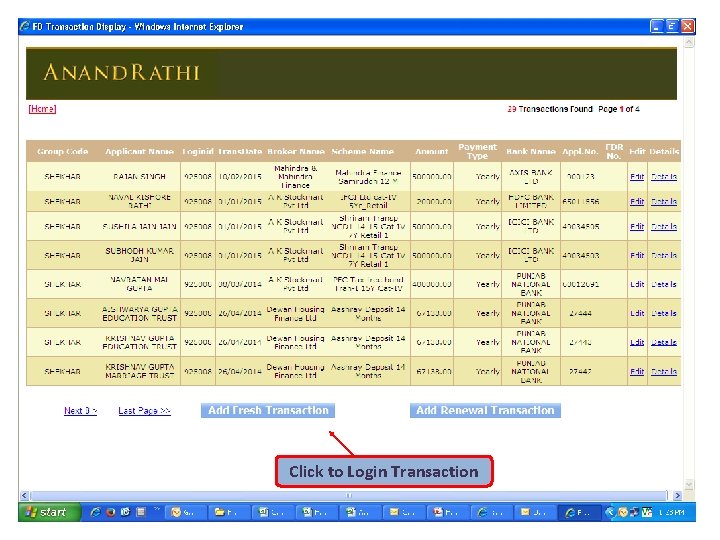
Task: Click the Amount column header
Action: point(431,151)
